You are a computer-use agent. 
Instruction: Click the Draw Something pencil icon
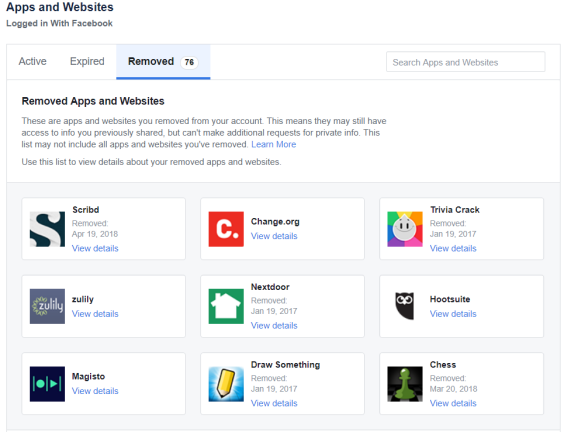tap(226, 384)
